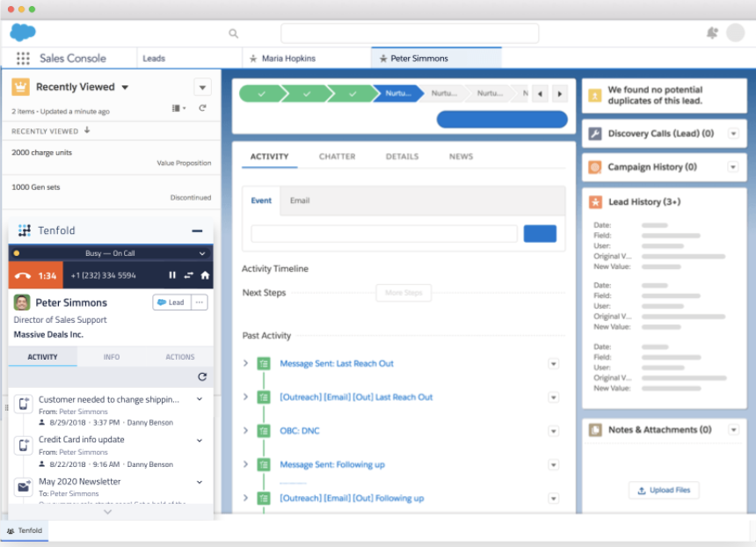The width and height of the screenshot is (756, 547).
Task: Refresh the Tenfold activity list
Action: (202, 376)
